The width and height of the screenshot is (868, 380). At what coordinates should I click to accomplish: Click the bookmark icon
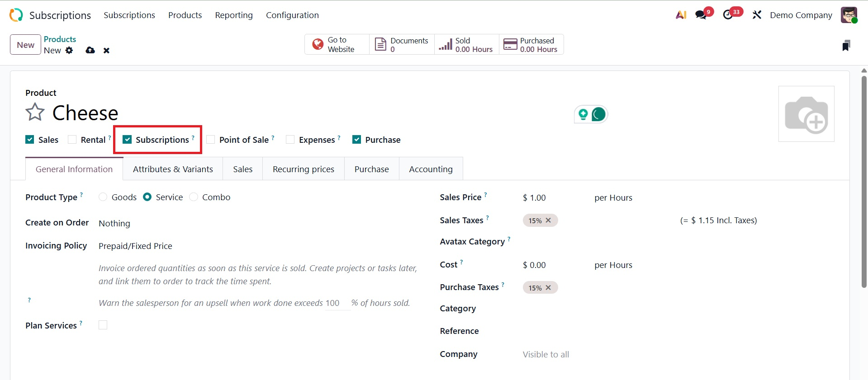pyautogui.click(x=846, y=45)
